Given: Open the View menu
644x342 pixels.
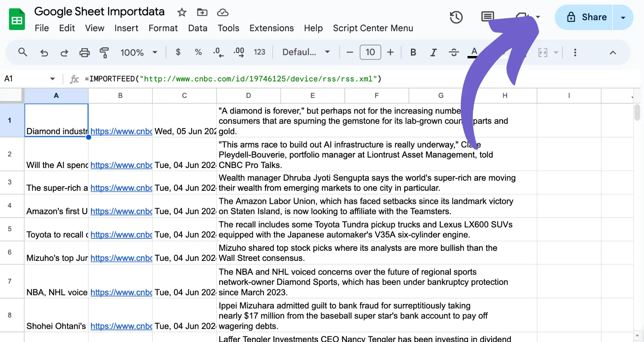Looking at the screenshot, I should pyautogui.click(x=95, y=28).
